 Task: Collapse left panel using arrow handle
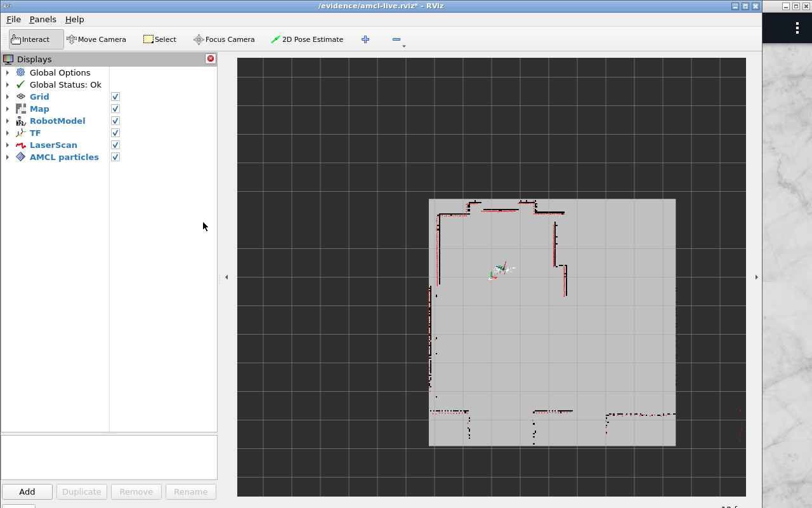[x=226, y=277]
